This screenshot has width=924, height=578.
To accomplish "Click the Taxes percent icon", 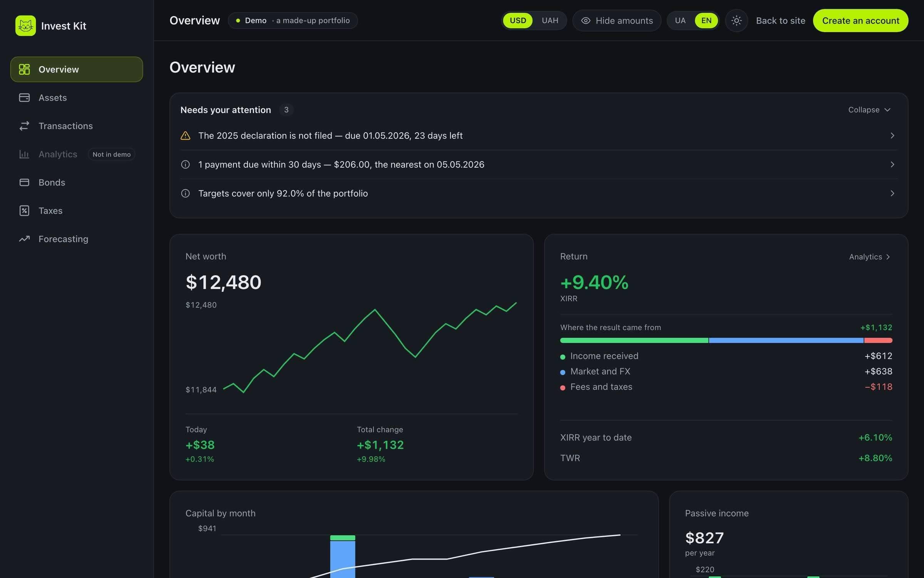I will point(24,211).
